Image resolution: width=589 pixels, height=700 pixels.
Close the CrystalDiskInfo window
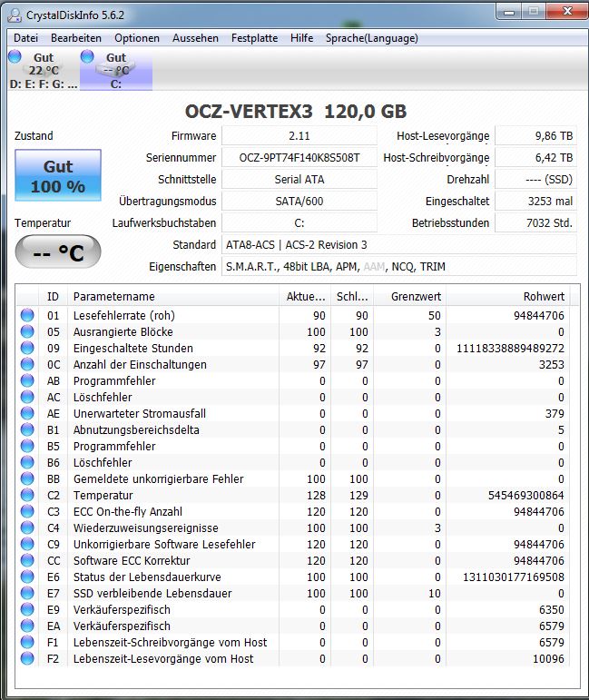(566, 12)
